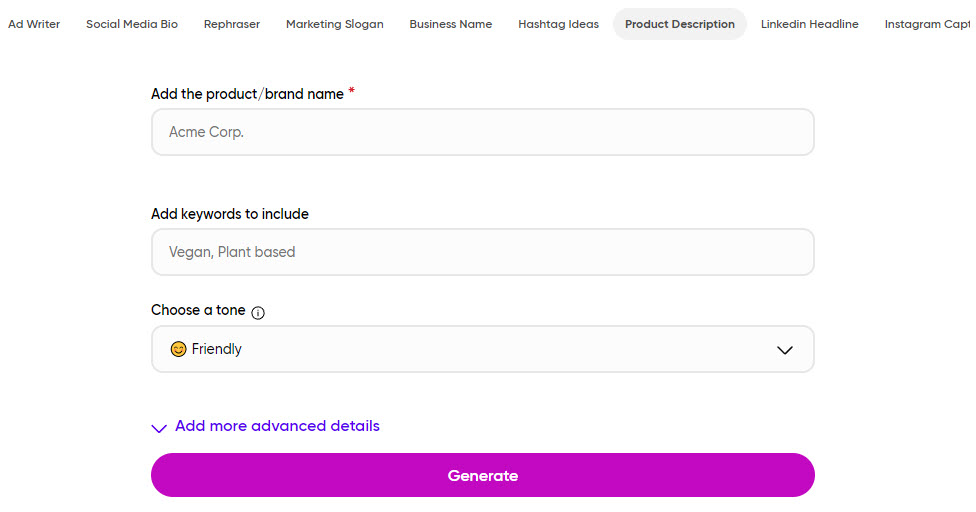
Task: Click the Choose a tone label
Action: tap(198, 310)
